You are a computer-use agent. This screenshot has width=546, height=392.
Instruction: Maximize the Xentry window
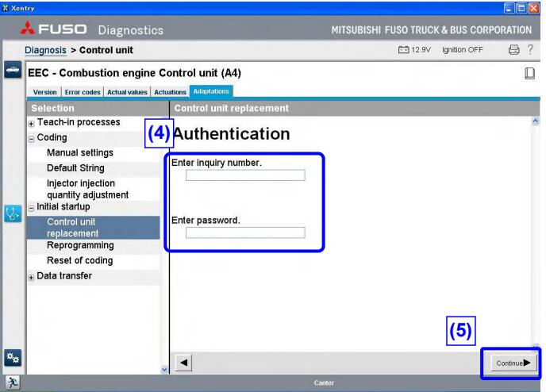(521, 8)
